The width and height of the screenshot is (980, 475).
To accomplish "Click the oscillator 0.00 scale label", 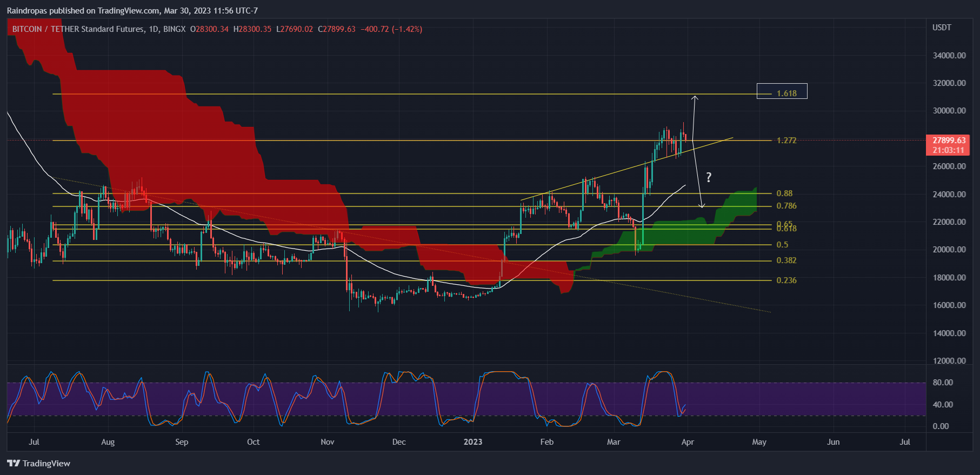I will (x=941, y=426).
